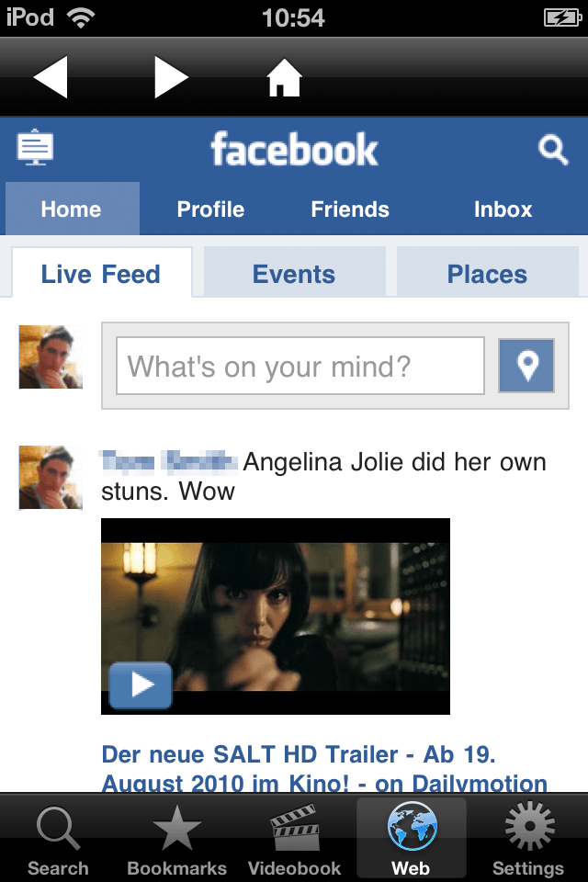Tap the location pin check-in button
This screenshot has height=882, width=588.
coord(526,366)
